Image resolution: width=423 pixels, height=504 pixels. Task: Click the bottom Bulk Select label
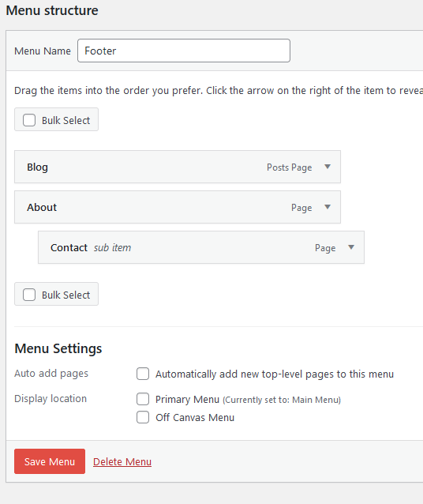click(66, 295)
